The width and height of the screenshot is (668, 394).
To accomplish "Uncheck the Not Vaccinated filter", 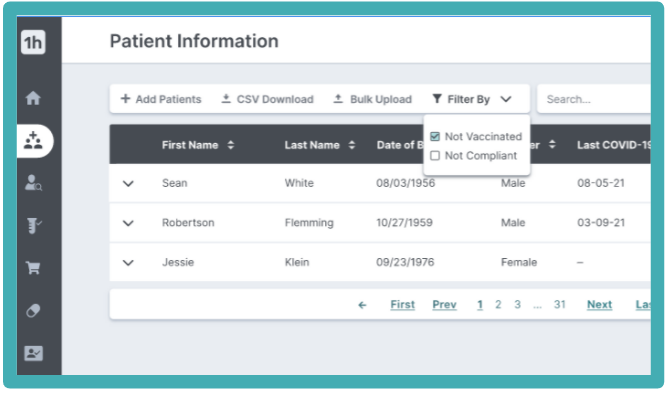I will (x=435, y=136).
